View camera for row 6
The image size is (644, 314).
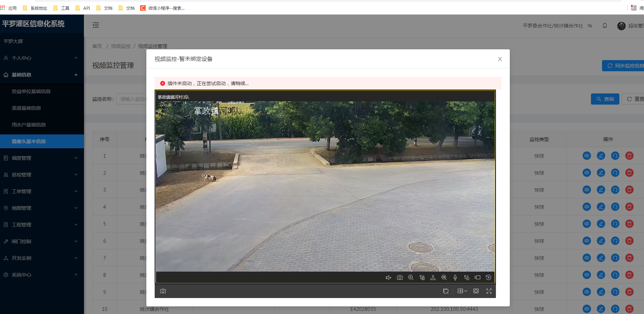pyautogui.click(x=587, y=241)
